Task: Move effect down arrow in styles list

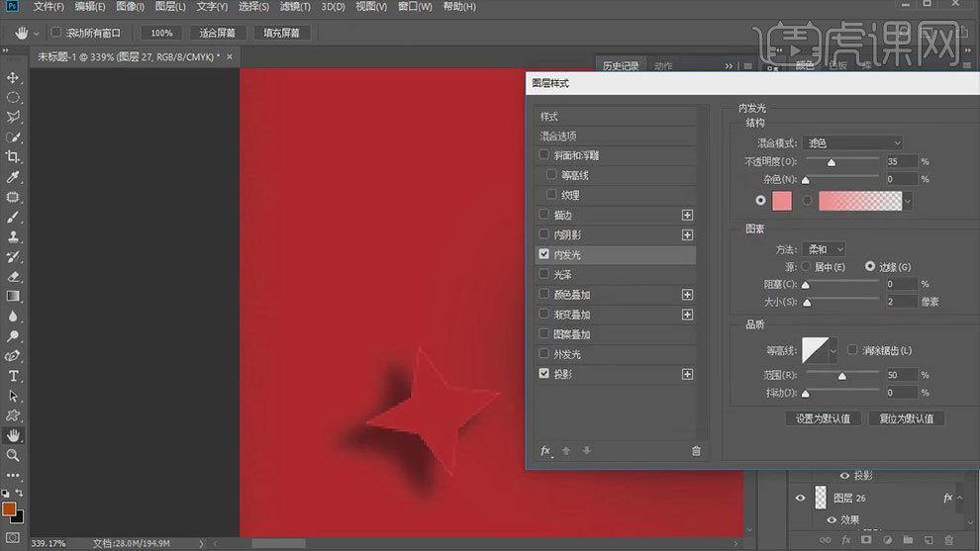Action: point(586,450)
